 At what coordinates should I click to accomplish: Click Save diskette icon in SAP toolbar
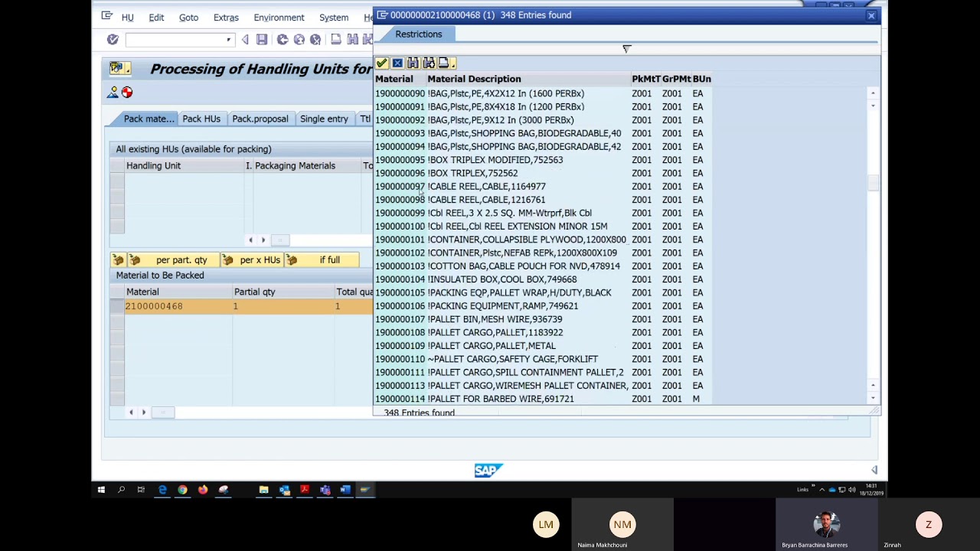262,40
